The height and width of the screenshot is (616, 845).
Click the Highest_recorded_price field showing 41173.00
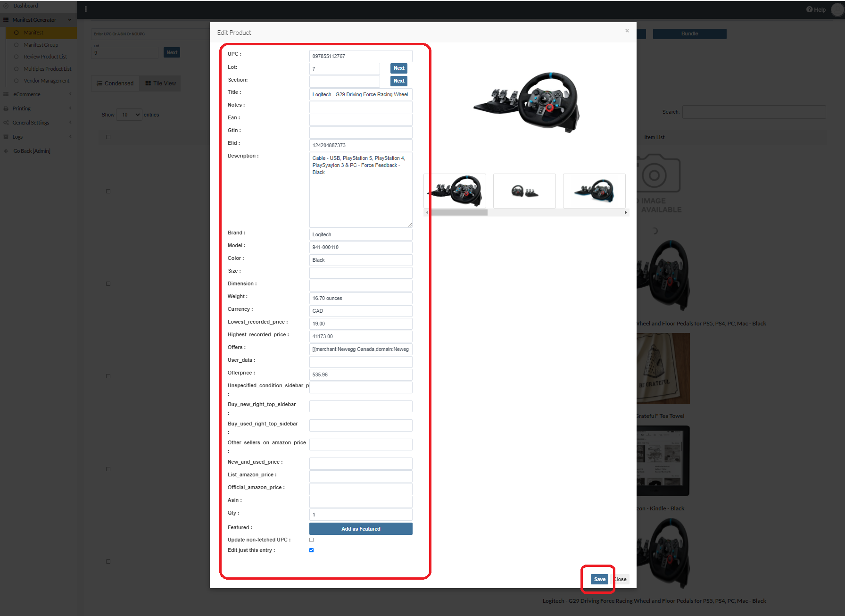(361, 336)
